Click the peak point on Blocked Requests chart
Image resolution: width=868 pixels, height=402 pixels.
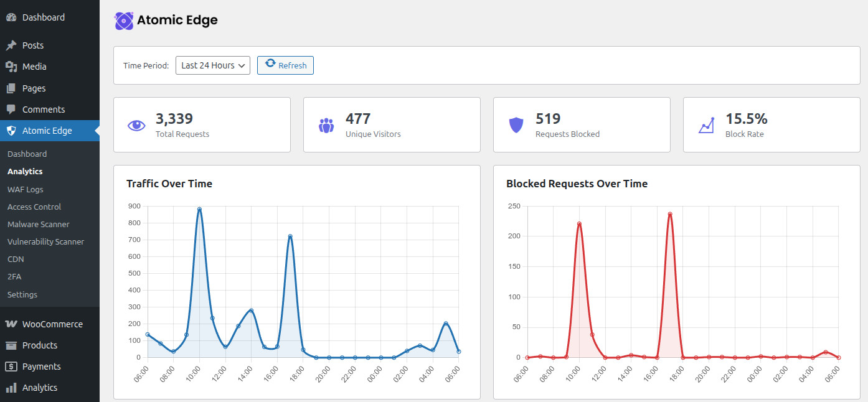click(669, 213)
